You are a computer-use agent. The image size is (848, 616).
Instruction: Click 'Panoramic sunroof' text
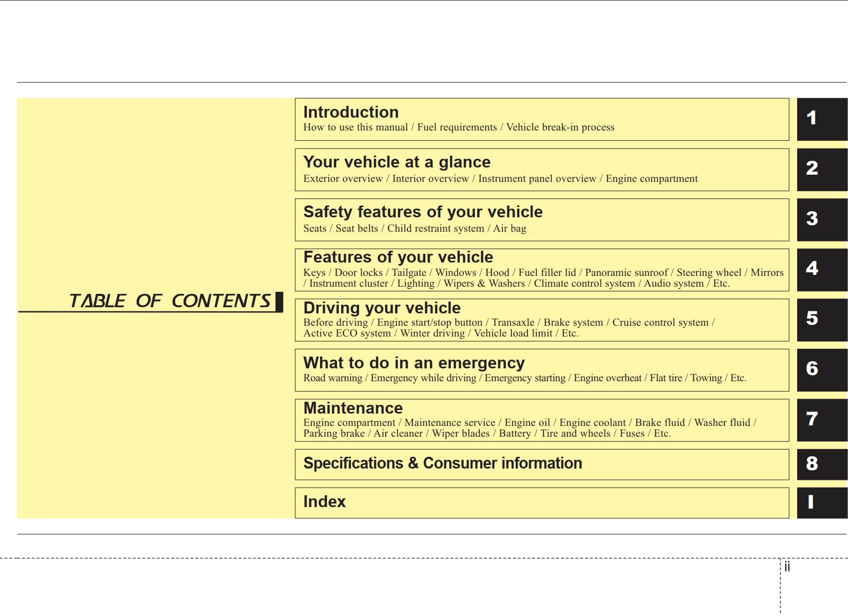(x=626, y=273)
